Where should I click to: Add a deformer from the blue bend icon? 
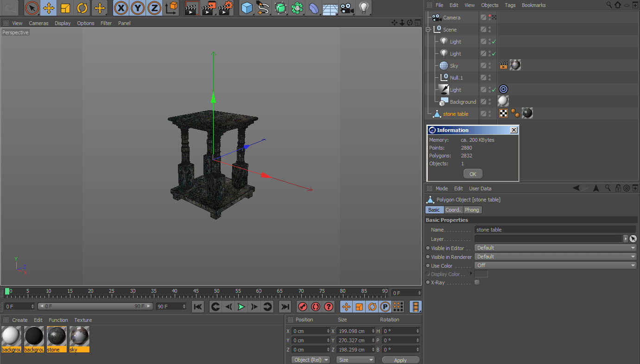pos(314,8)
